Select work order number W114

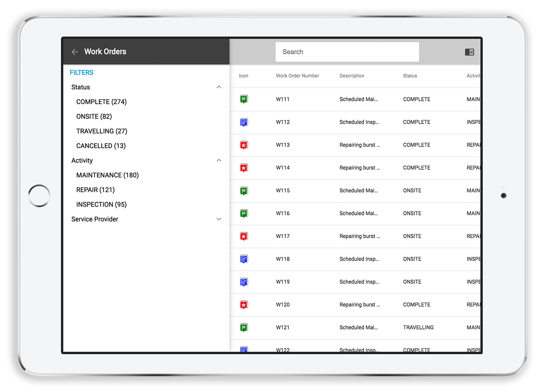[x=283, y=168]
